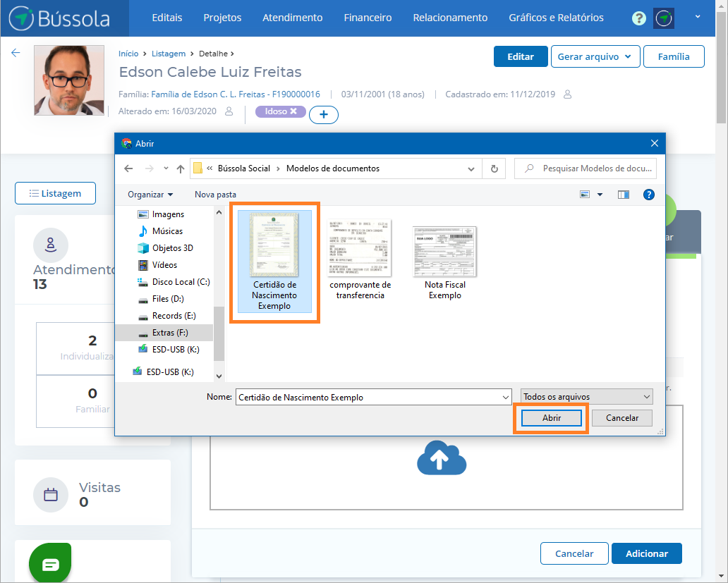Open the Todos os arquivos filter dropdown
Viewport: 728px width, 583px height.
coord(587,397)
